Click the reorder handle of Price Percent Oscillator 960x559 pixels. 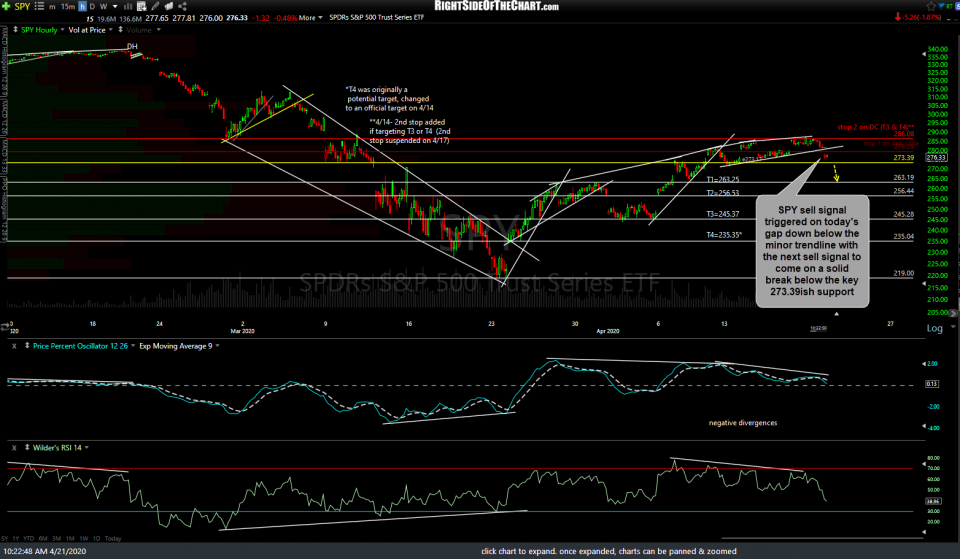click(27, 346)
